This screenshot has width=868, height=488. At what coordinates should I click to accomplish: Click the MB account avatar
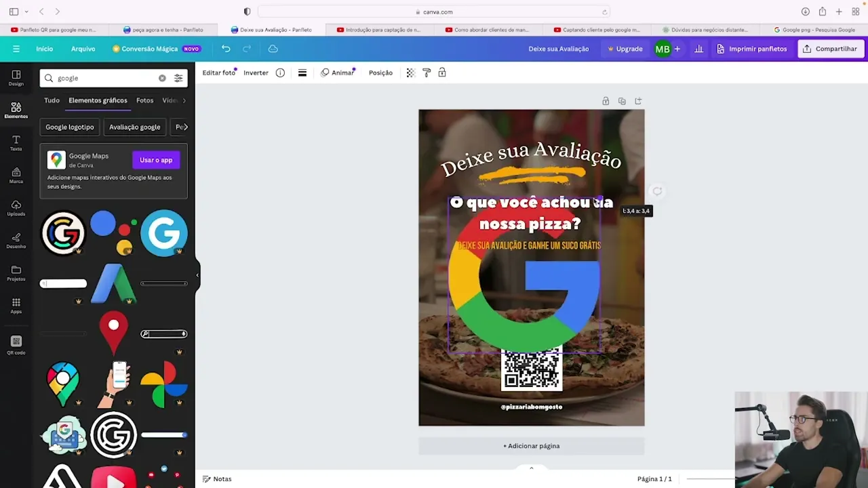point(663,49)
